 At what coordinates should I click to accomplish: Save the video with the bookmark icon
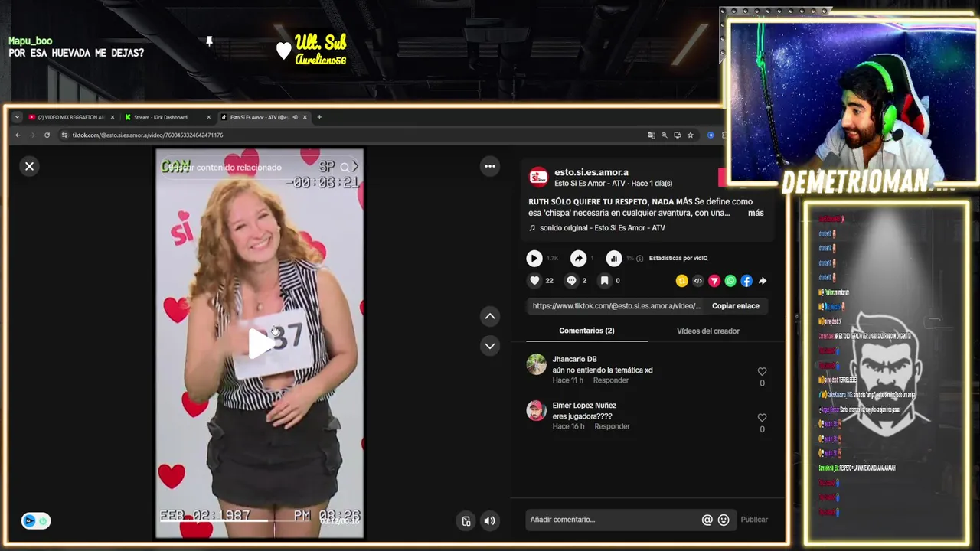[604, 281]
